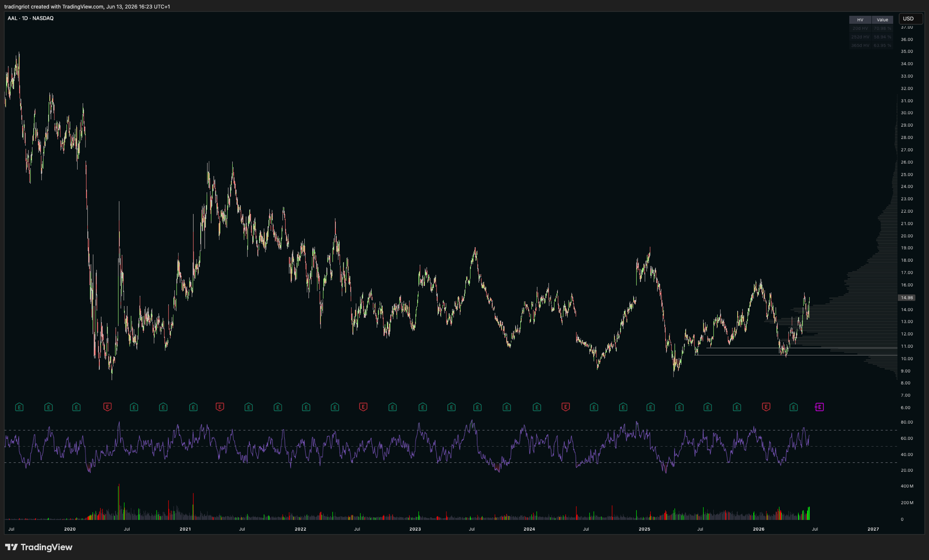The width and height of the screenshot is (929, 560).
Task: Click the red earnings marker in early 2020
Action: point(107,407)
